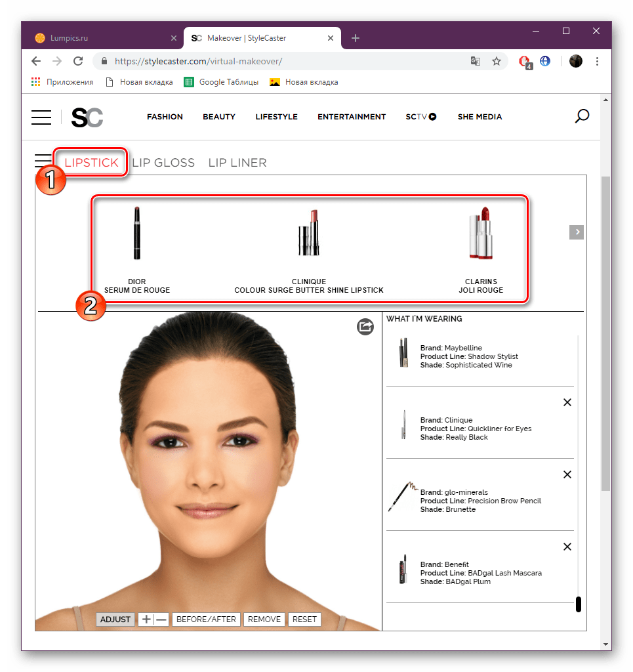Open the BEAUTY navigation menu
This screenshot has width=633, height=672.
[218, 116]
